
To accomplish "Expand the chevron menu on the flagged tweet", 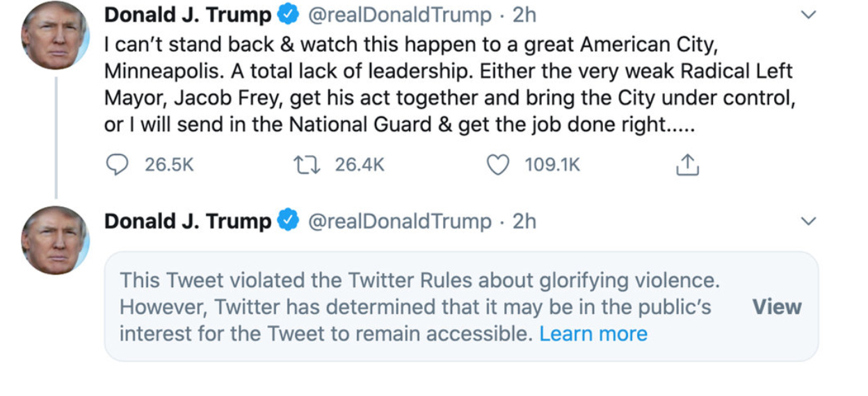I will click(x=807, y=221).
